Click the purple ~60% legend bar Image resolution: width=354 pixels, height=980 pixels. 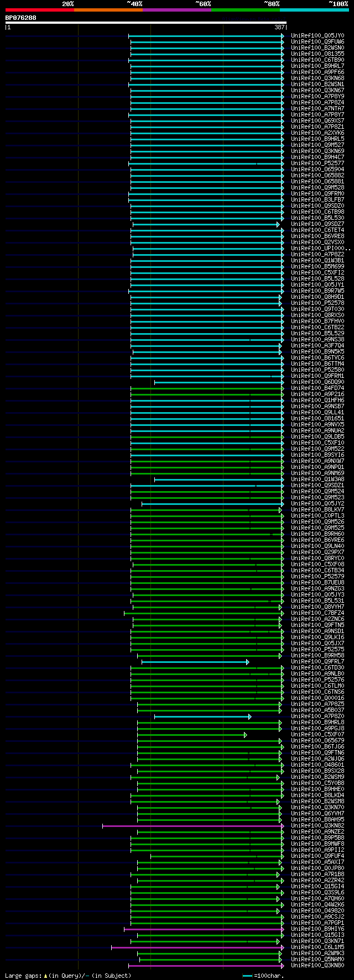coord(177,10)
